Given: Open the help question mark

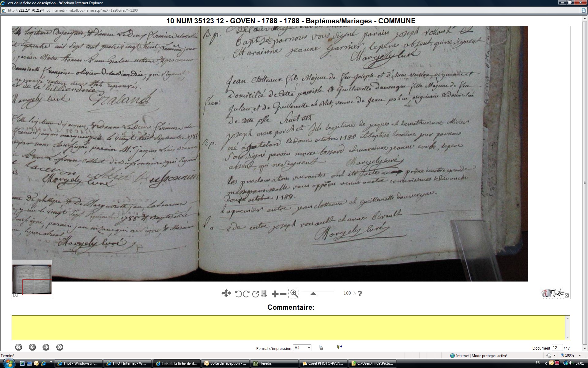Looking at the screenshot, I should tap(360, 293).
